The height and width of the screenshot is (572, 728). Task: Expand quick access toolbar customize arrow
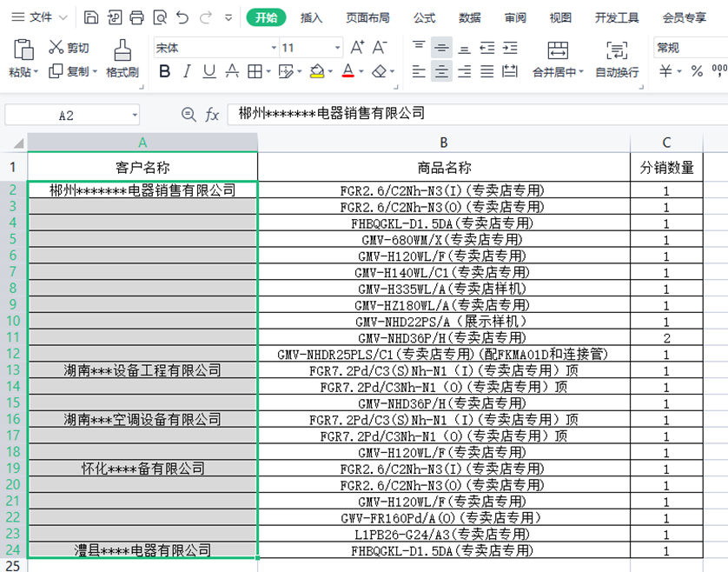coord(228,18)
